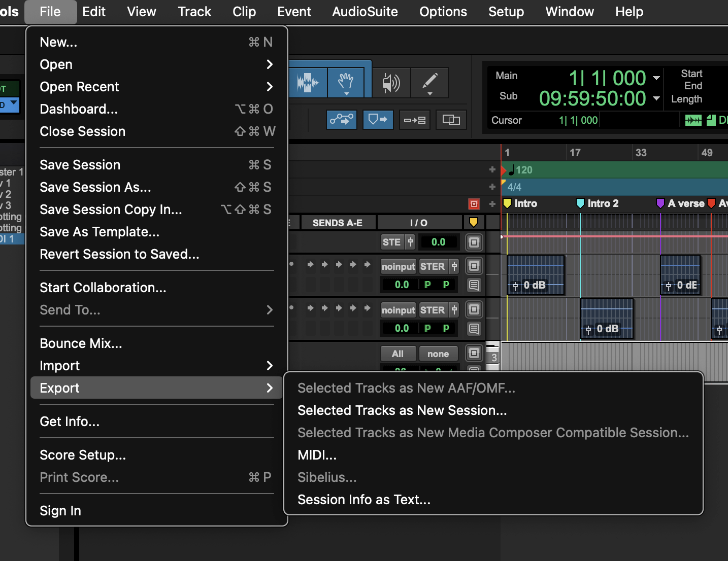
Task: Toggle Tab to Transients button
Action: 341,120
